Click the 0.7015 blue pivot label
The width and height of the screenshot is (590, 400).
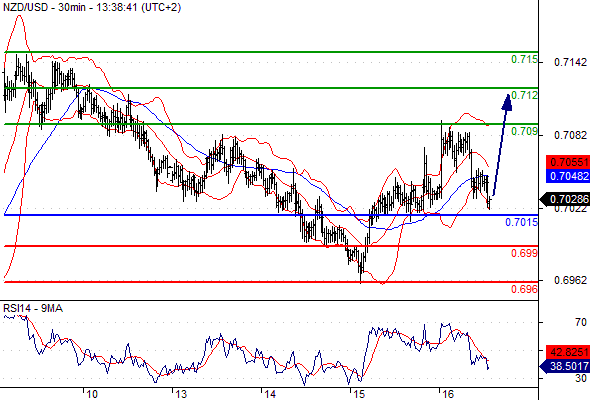tap(521, 222)
